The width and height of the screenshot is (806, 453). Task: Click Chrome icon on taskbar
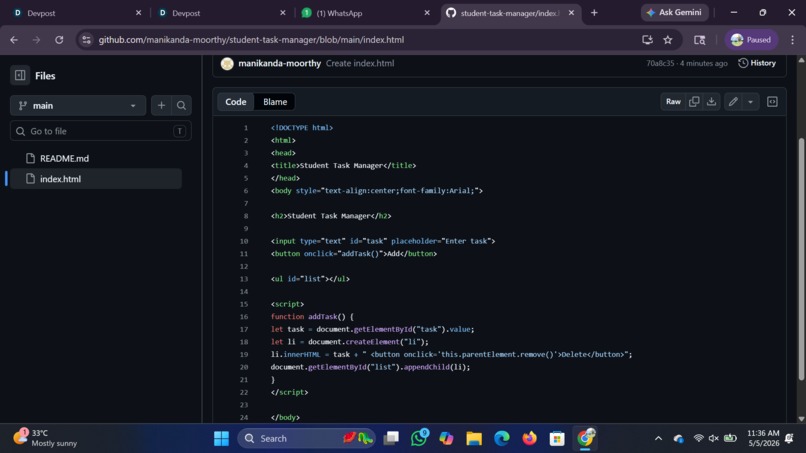coord(585,439)
